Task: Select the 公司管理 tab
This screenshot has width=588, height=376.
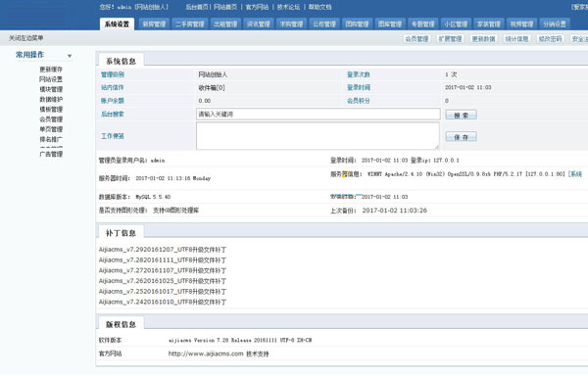Action: pyautogui.click(x=324, y=23)
